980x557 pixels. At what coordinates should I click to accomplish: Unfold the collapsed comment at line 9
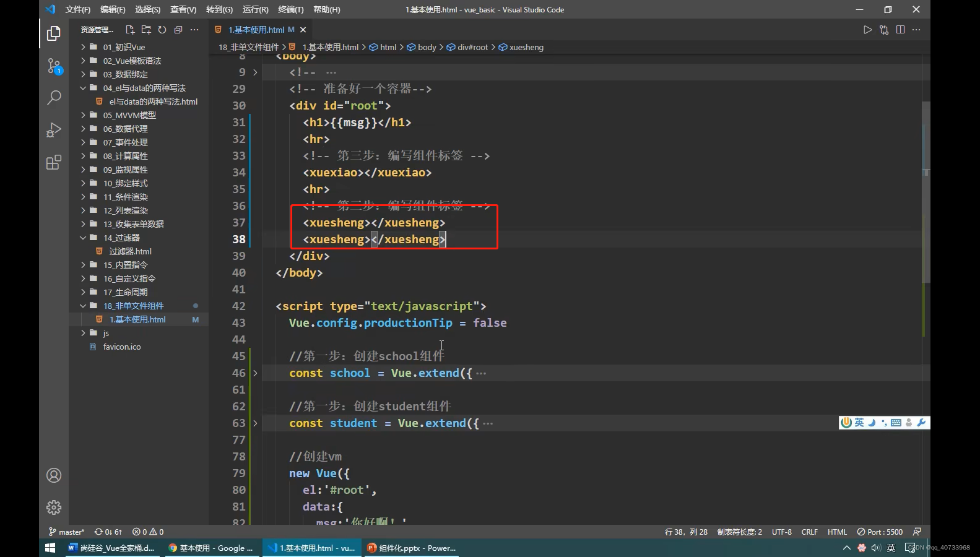[255, 72]
